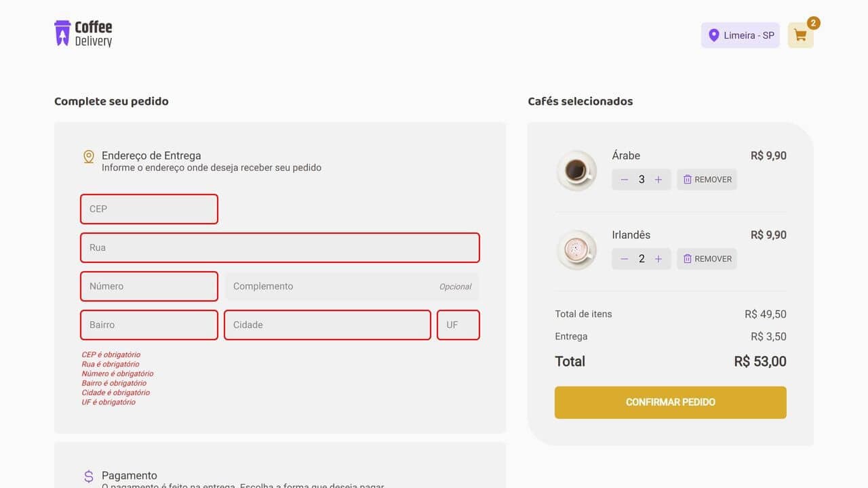Click the CEP input field

(x=149, y=209)
